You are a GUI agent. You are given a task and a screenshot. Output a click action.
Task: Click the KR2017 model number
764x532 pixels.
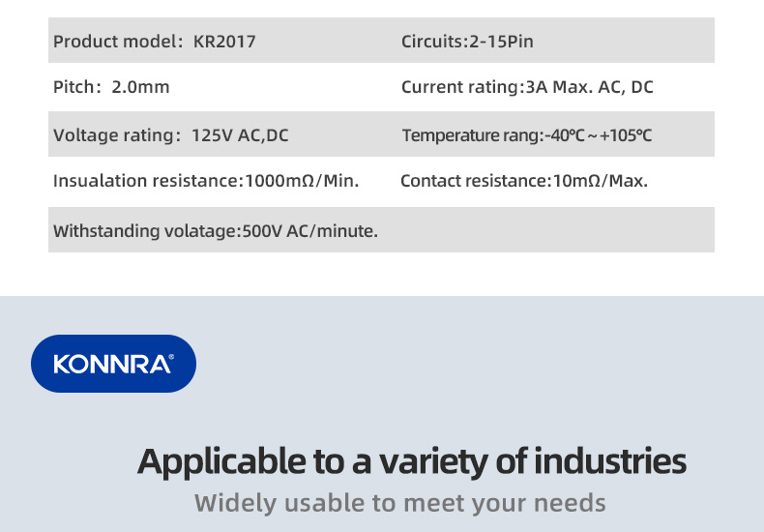pos(224,42)
